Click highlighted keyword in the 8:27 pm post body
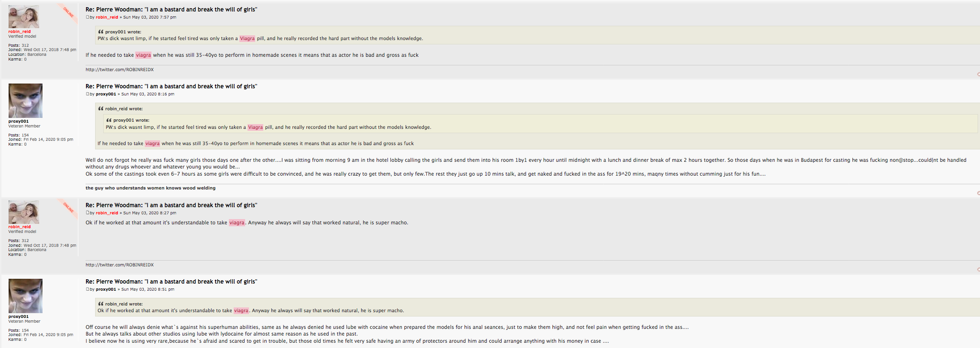This screenshot has height=348, width=980. click(237, 222)
